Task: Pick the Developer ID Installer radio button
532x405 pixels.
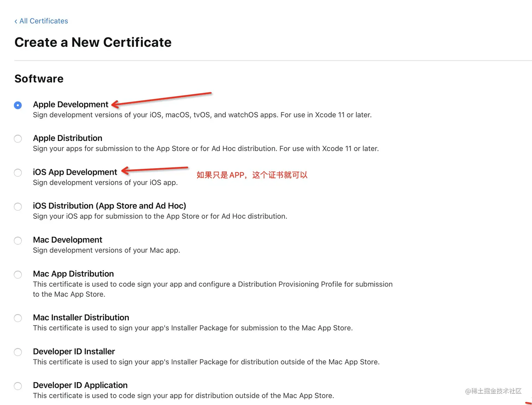Action: pyautogui.click(x=18, y=352)
